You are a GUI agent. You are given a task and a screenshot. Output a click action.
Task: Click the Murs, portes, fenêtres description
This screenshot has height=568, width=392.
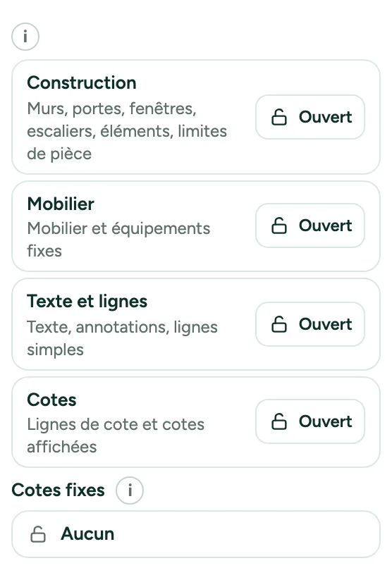tap(127, 131)
